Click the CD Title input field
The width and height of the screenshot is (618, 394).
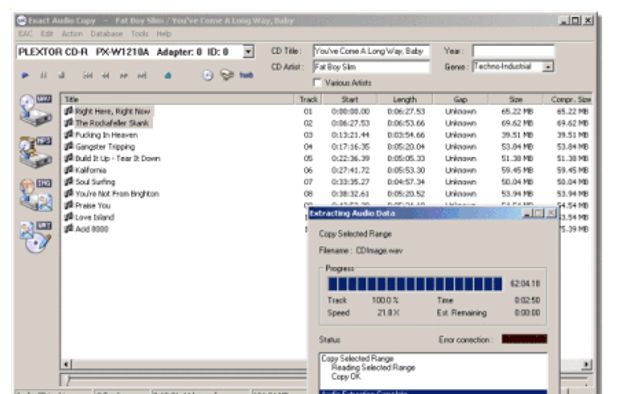click(x=371, y=51)
